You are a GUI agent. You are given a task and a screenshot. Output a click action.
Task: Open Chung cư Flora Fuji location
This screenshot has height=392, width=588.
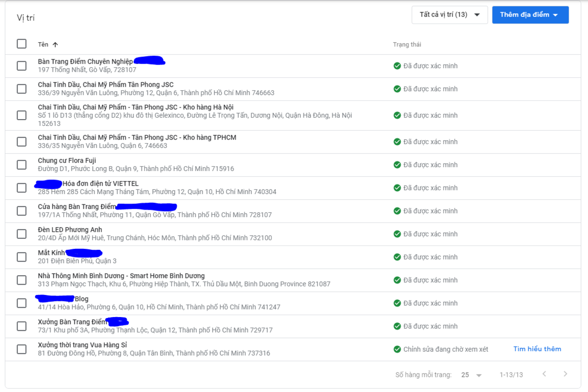click(67, 160)
